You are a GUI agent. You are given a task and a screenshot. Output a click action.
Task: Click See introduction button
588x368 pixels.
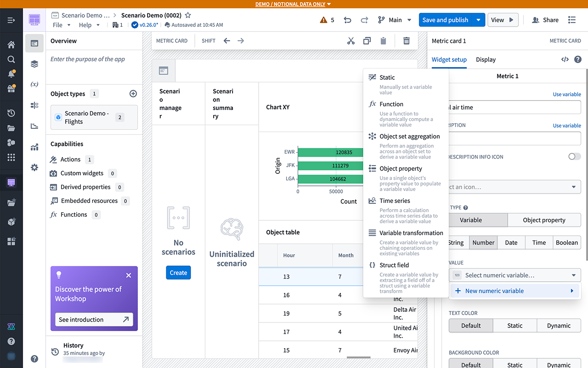[x=94, y=320]
